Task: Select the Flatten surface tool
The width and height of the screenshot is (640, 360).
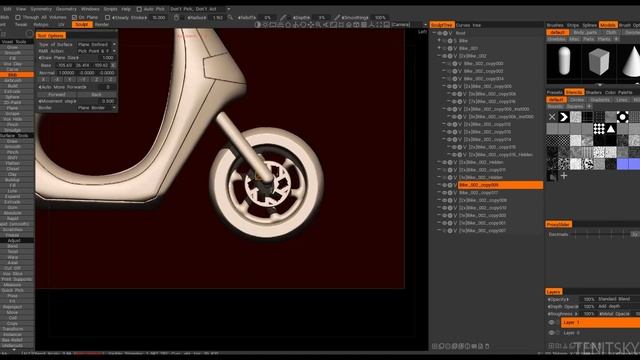Action: [x=13, y=163]
